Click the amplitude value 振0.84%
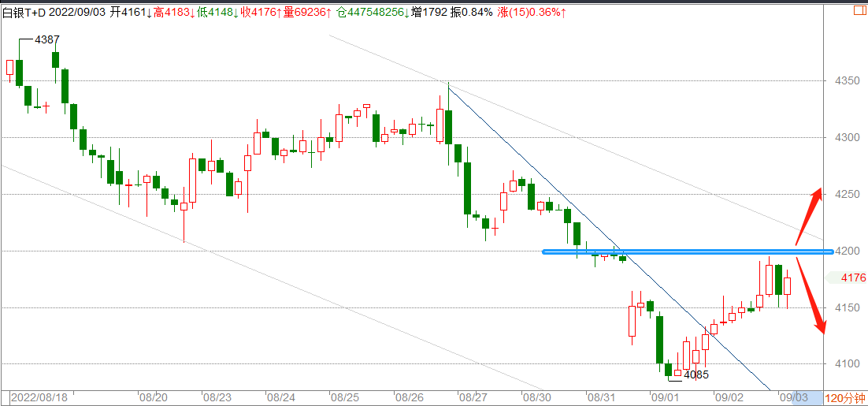868x406 pixels. pyautogui.click(x=471, y=12)
